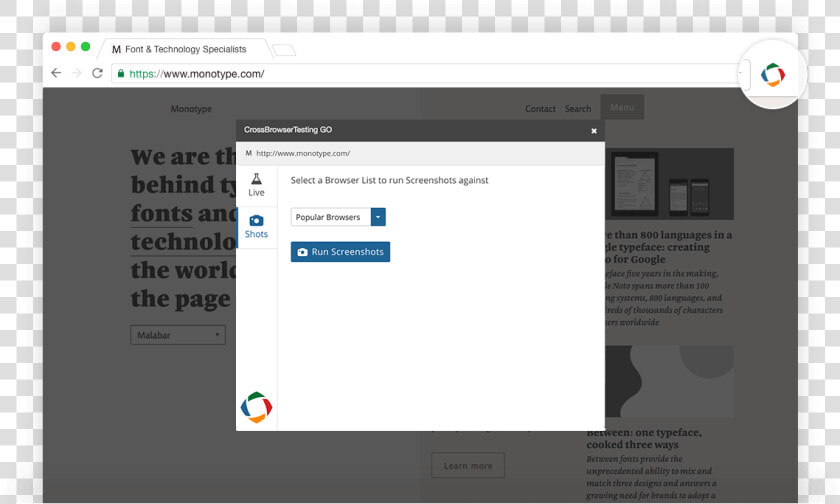Open the Popular Browsers dropdown

click(x=338, y=217)
